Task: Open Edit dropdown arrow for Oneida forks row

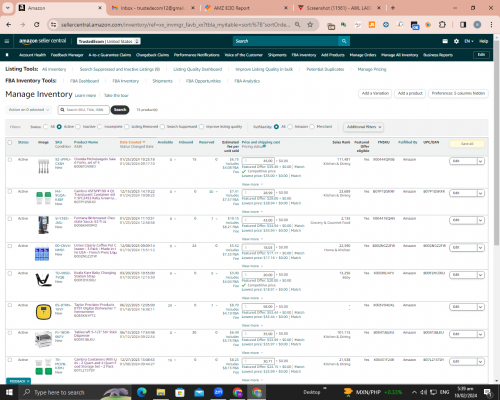Action: (x=480, y=161)
